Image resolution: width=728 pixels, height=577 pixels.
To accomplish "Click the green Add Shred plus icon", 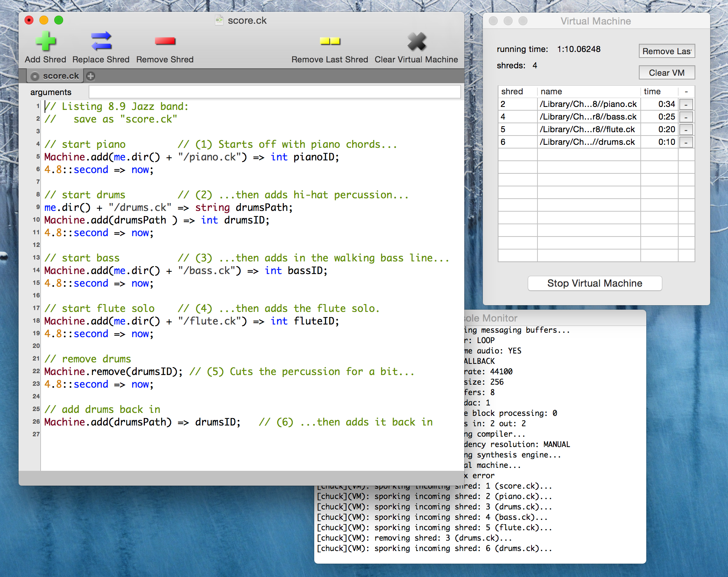I will (45, 41).
